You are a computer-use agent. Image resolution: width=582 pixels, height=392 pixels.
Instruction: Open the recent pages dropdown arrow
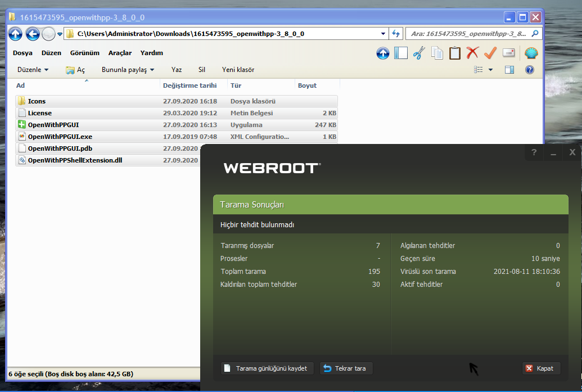(x=60, y=34)
